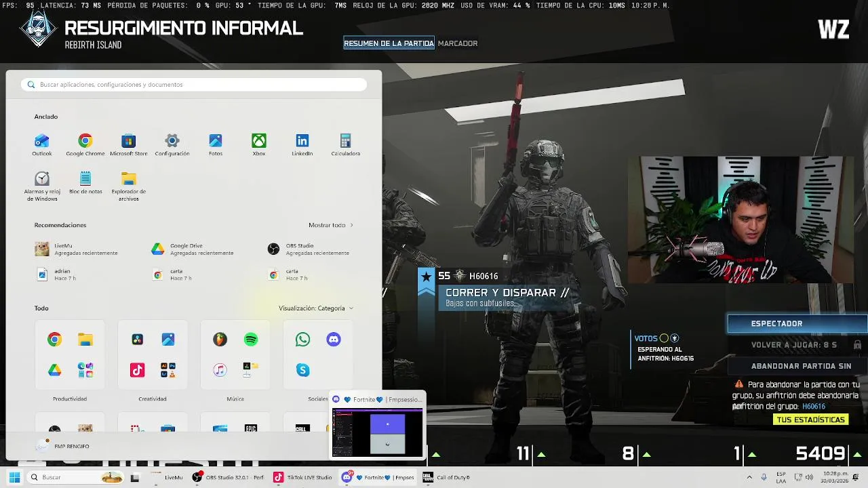Switch to OBS Studio on the taskbar
The width and height of the screenshot is (868, 488).
click(x=227, y=477)
